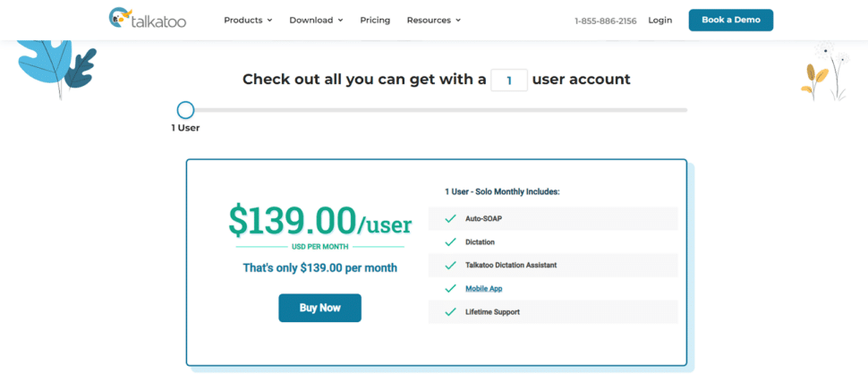Click the checkmark icon beside Auto-SOAP

[450, 219]
